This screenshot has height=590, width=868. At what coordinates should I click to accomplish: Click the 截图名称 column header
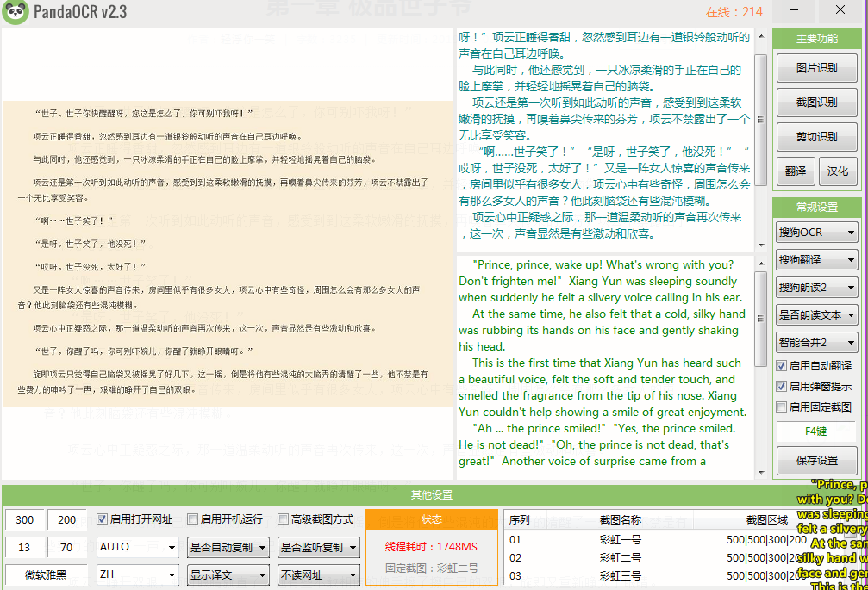pyautogui.click(x=620, y=519)
